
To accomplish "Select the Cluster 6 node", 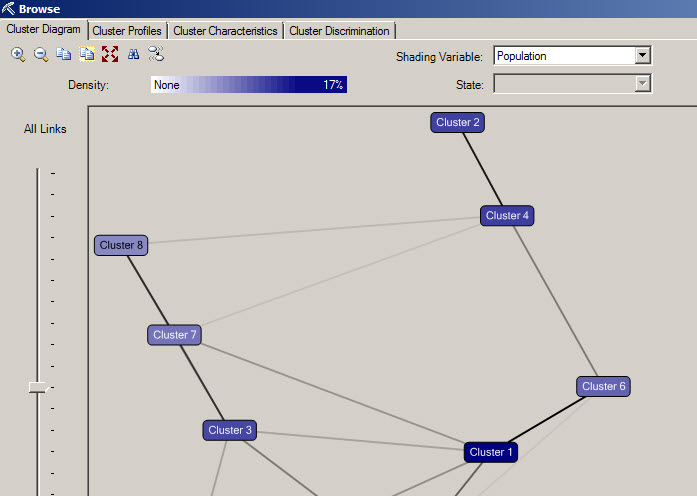I will point(604,386).
